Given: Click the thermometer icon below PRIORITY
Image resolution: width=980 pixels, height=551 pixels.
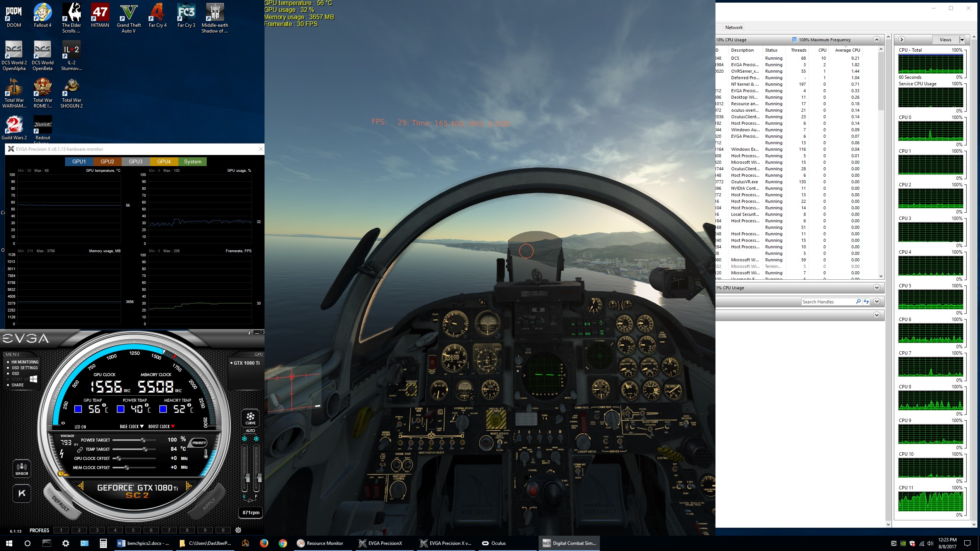Looking at the screenshot, I should 206,454.
